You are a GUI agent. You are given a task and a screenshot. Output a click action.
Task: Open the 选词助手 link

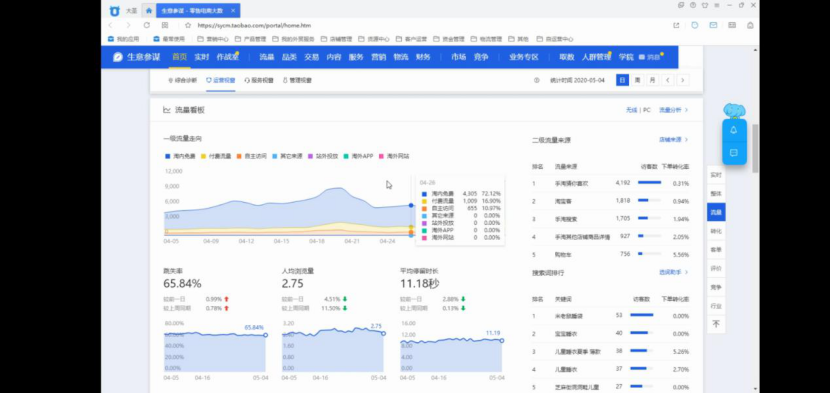[x=673, y=272]
